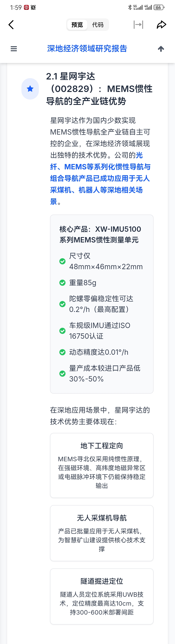The width and height of the screenshot is (175, 644).
Task: Select the 隧道掘进定位 card
Action: [102, 596]
